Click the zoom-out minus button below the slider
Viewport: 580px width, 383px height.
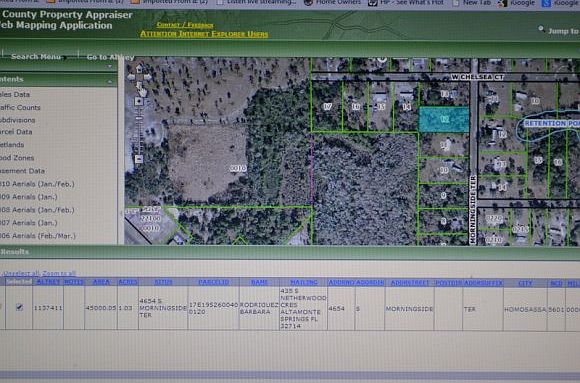tap(139, 159)
